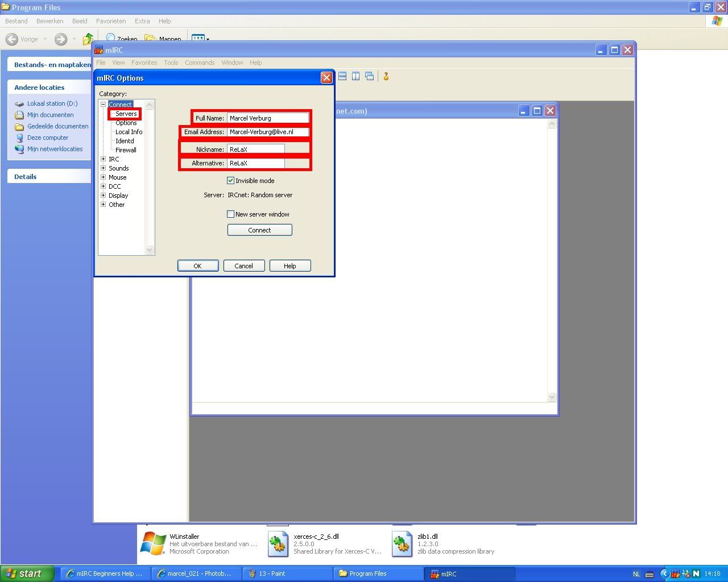Screen dimensions: 728x582
Task: Show hidden tray icons with the chevron
Action: [664, 574]
